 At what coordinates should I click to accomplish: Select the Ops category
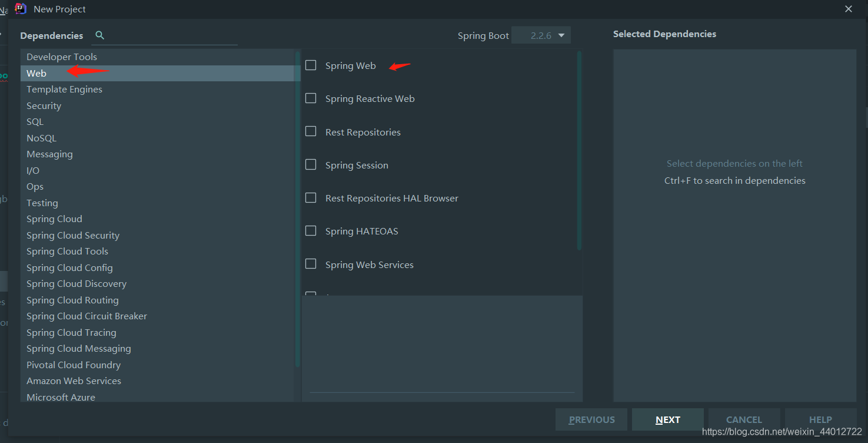click(x=158, y=187)
